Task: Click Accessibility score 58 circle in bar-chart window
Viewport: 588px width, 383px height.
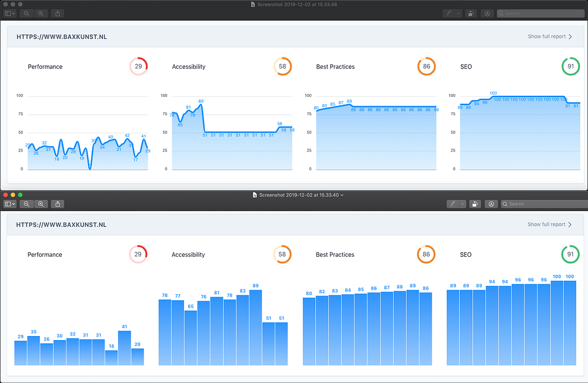Action: pyautogui.click(x=282, y=254)
